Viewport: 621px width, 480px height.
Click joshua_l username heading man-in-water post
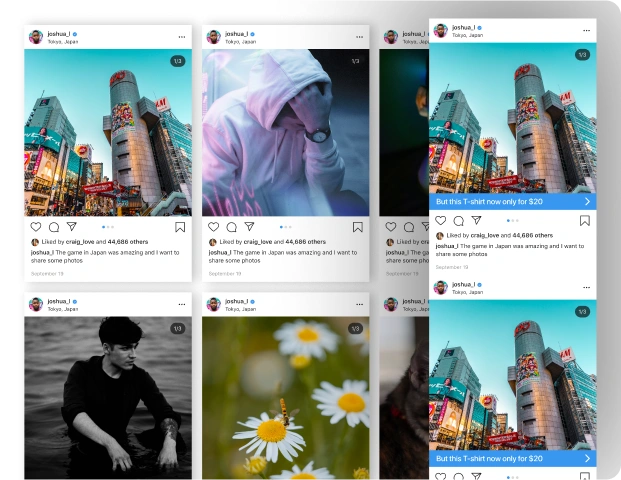59,301
